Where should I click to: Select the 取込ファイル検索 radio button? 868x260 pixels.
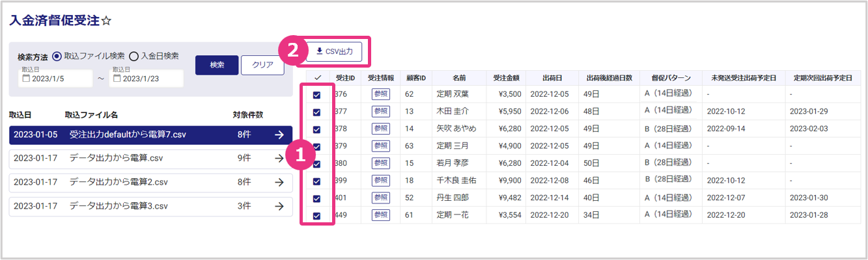point(57,56)
